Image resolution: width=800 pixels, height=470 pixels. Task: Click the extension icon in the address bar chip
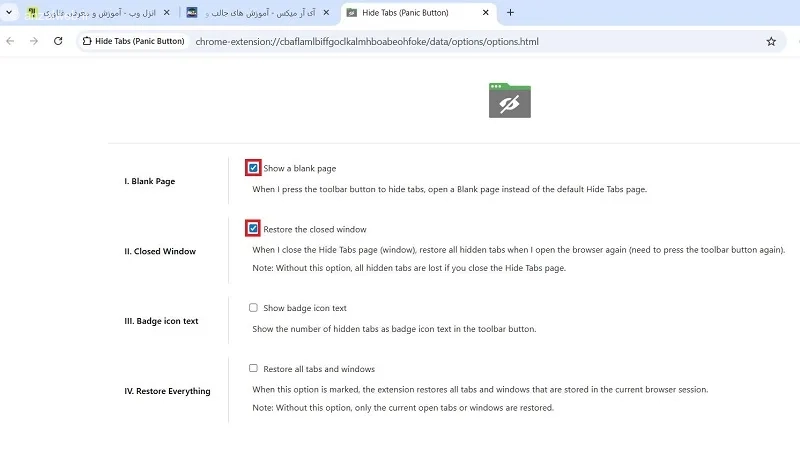pyautogui.click(x=87, y=41)
